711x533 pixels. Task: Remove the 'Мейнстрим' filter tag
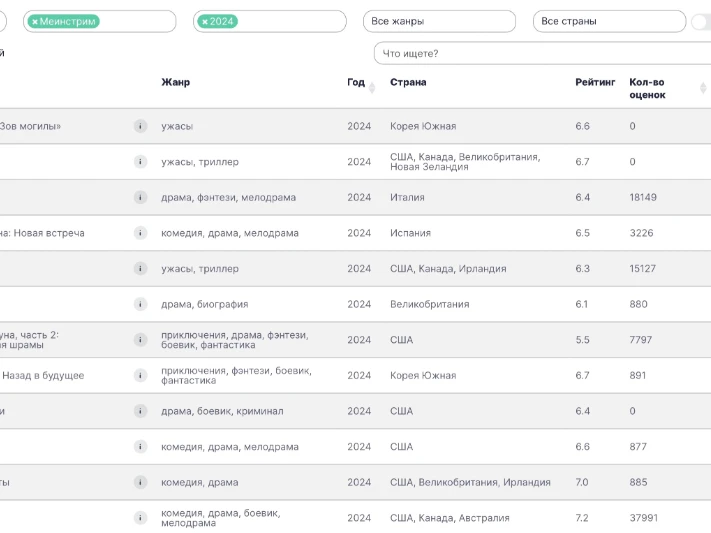(x=35, y=21)
